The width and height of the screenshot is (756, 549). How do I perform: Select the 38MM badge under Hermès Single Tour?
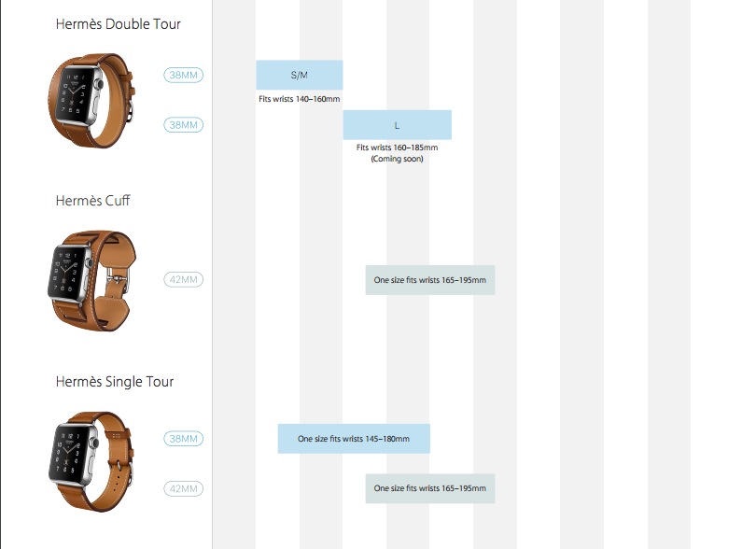pos(183,439)
